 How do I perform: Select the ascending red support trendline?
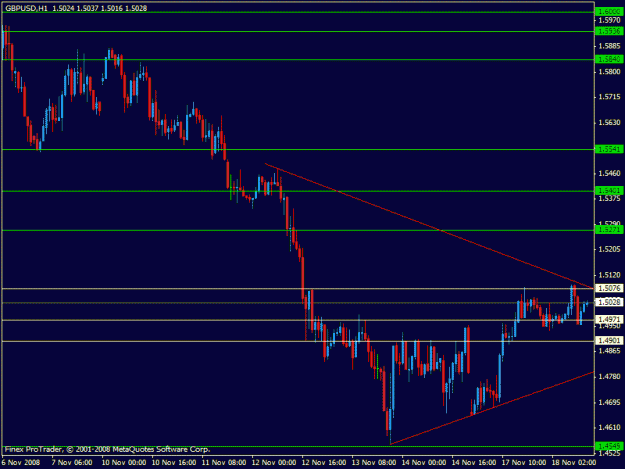492,408
